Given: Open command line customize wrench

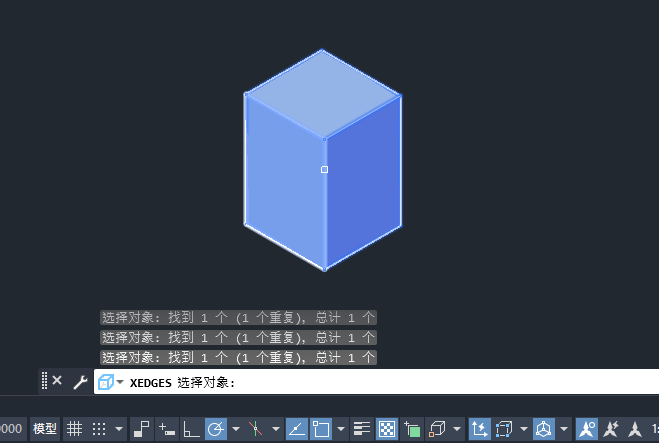Looking at the screenshot, I should coord(80,382).
